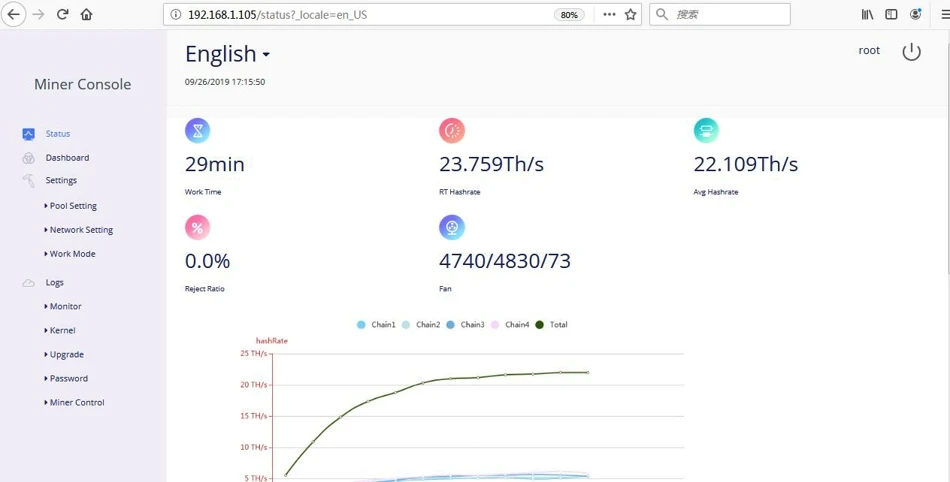The height and width of the screenshot is (482, 950).
Task: Click the RT Hashrate gauge icon
Action: [x=452, y=130]
